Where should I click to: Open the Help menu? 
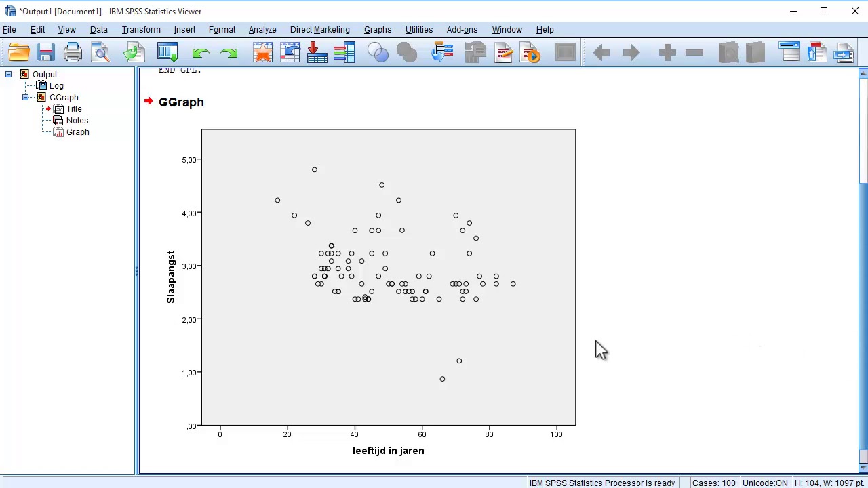point(545,30)
